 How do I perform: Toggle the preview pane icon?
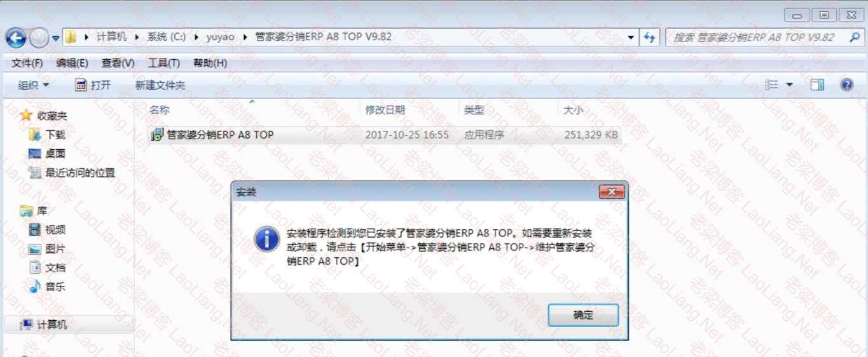817,84
